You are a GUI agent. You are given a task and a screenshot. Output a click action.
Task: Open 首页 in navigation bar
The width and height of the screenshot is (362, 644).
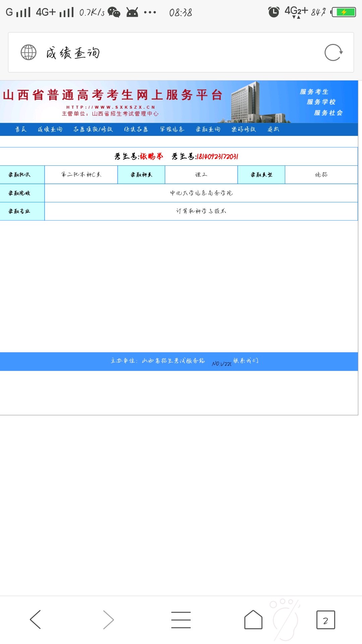tap(21, 129)
